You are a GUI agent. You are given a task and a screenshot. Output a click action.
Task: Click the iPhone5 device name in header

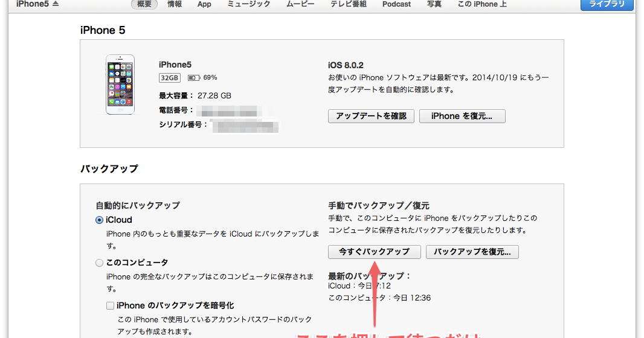point(33,4)
